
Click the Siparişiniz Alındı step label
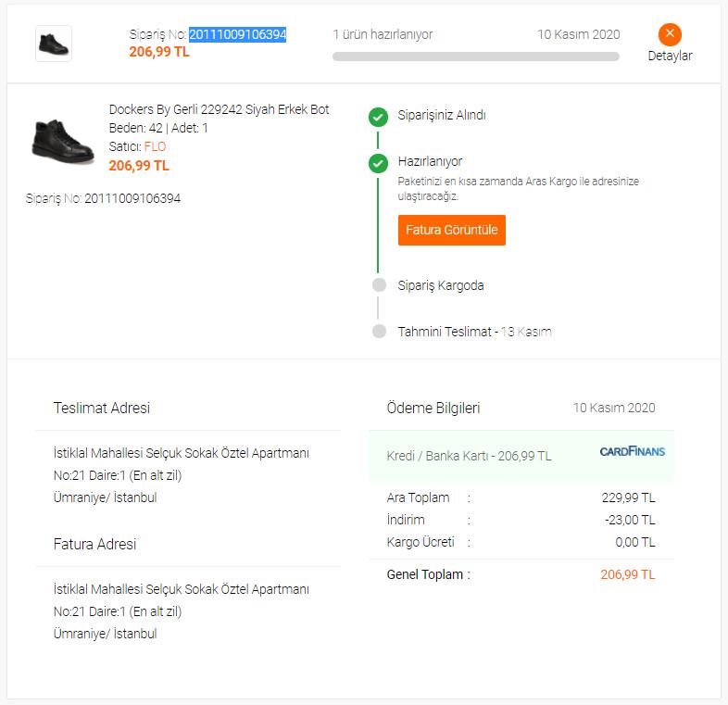(442, 115)
